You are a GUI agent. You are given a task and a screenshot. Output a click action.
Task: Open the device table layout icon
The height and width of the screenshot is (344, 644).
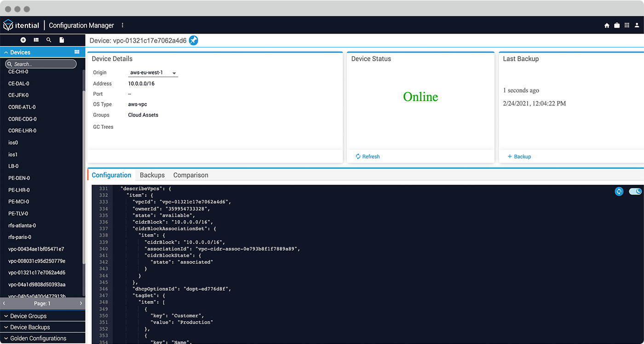(x=36, y=40)
